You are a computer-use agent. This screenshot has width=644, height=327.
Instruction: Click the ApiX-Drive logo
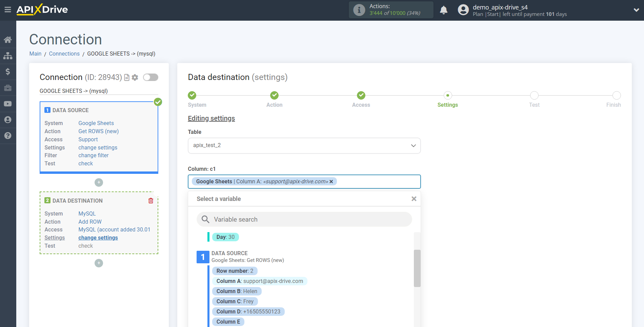42,9
